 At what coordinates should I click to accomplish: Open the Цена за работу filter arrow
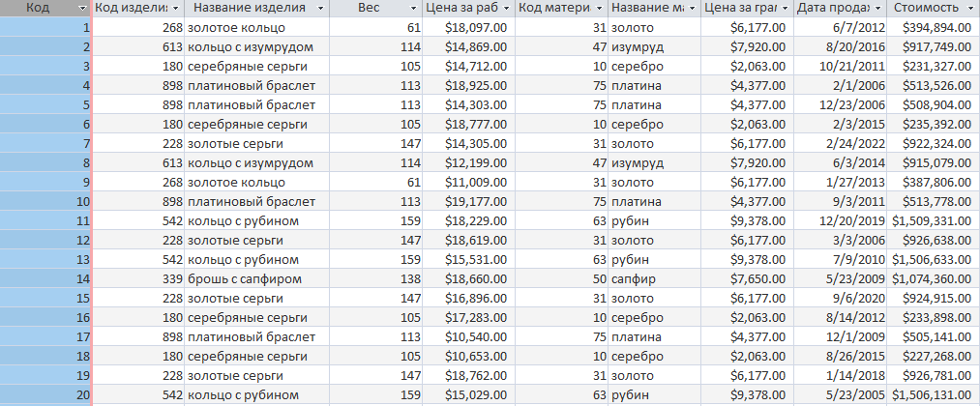pos(507,8)
